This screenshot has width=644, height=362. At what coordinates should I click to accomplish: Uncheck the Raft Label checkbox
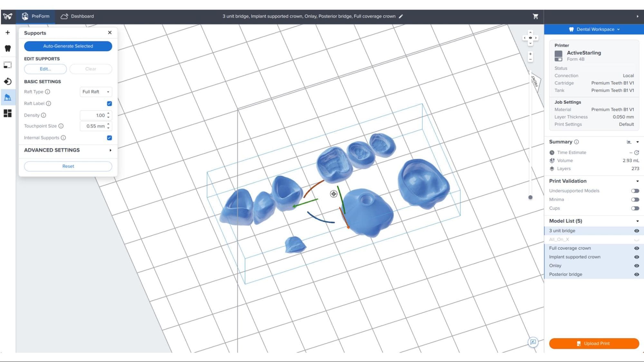tap(109, 104)
